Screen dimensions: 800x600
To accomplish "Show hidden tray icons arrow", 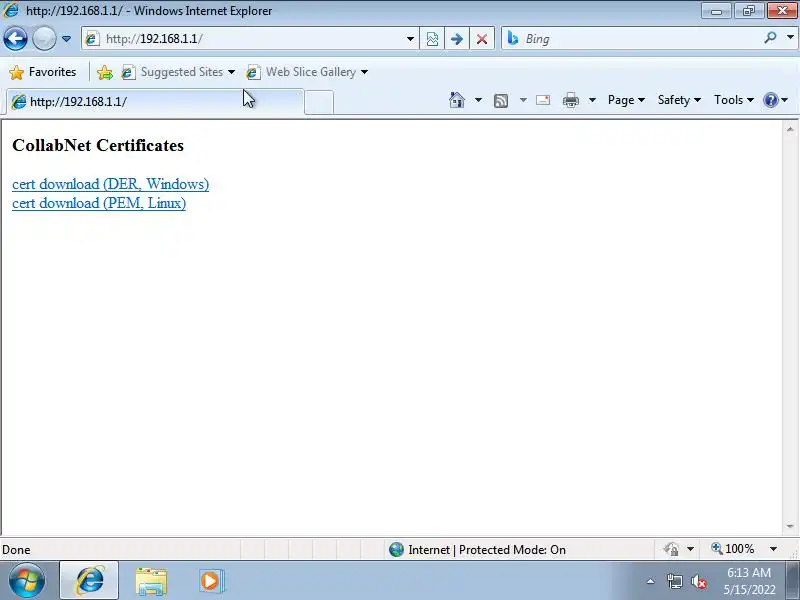I will pos(651,581).
